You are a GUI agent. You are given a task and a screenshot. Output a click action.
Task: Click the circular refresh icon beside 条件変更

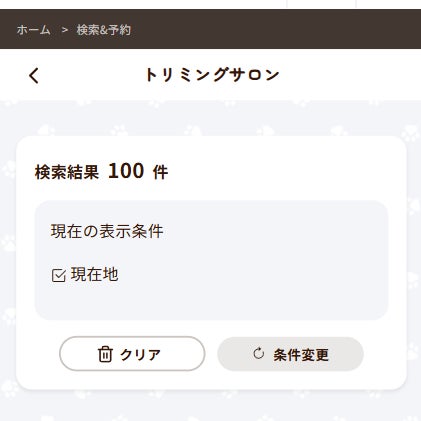click(x=258, y=353)
